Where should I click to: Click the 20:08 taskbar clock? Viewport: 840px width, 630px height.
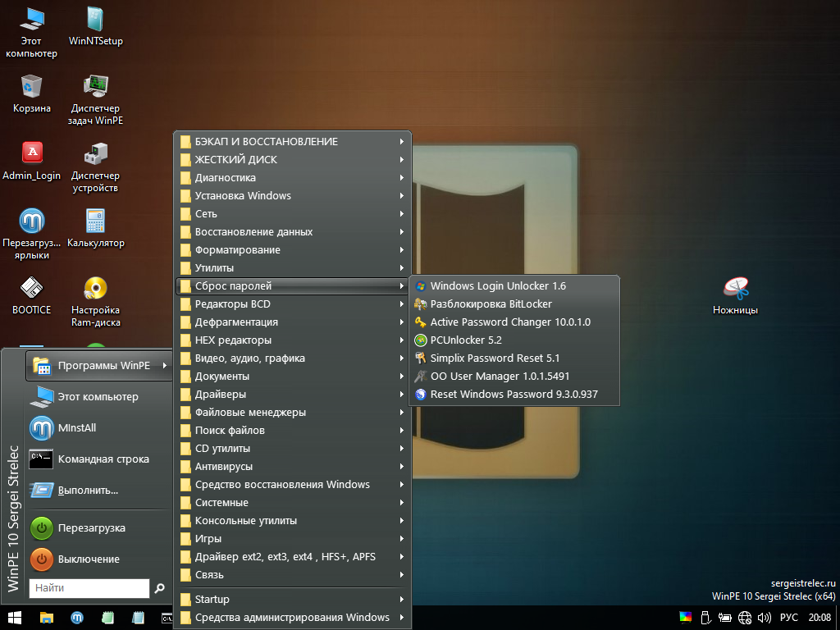pos(819,618)
